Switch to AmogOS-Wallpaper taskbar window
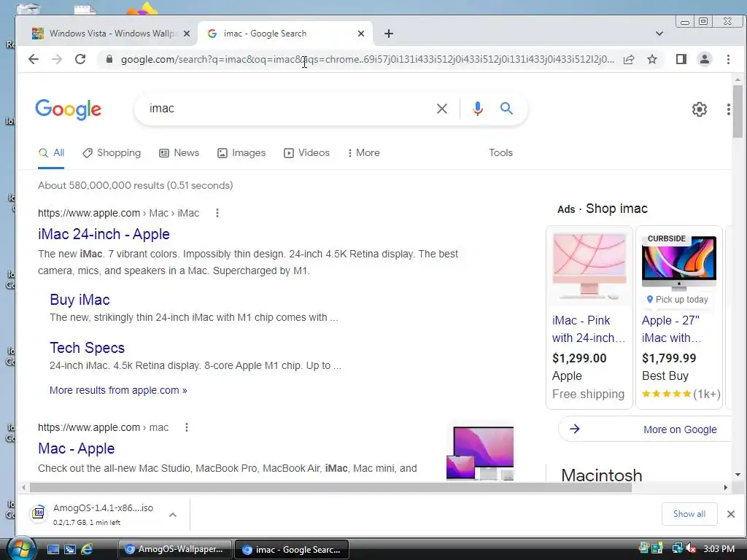 pos(175,549)
